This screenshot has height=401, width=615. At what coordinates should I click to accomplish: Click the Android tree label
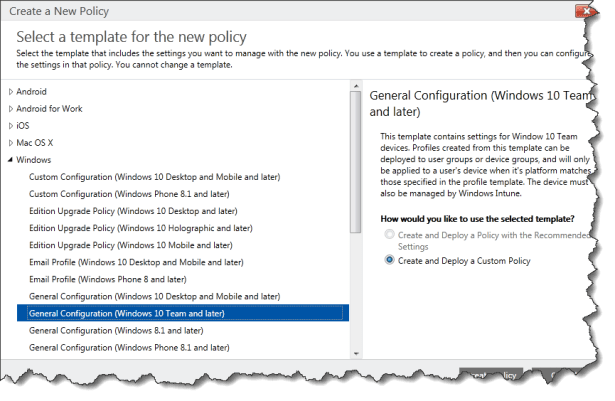click(31, 92)
